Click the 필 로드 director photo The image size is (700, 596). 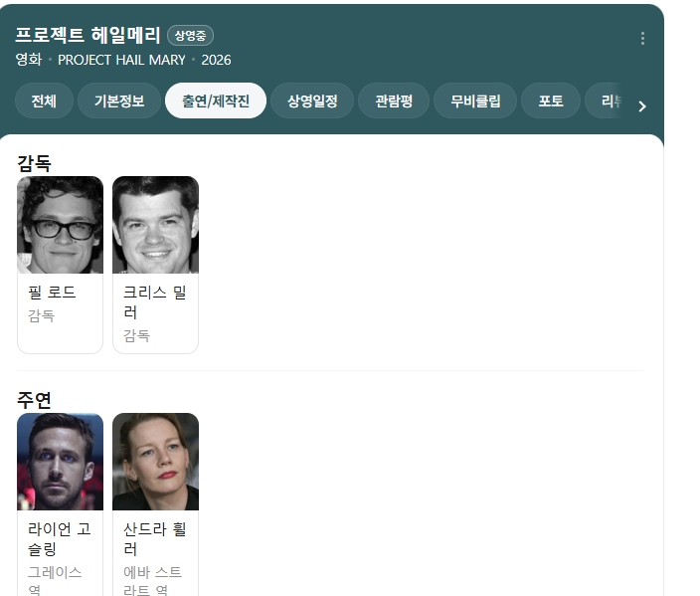(x=60, y=225)
